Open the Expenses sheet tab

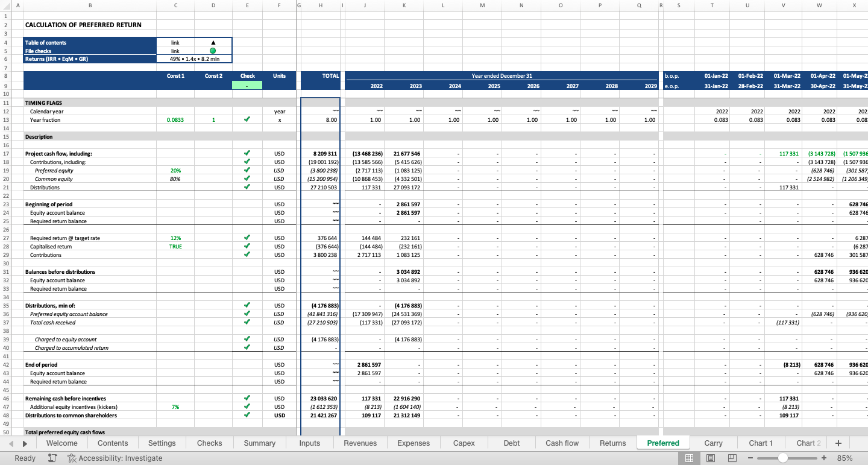(414, 443)
